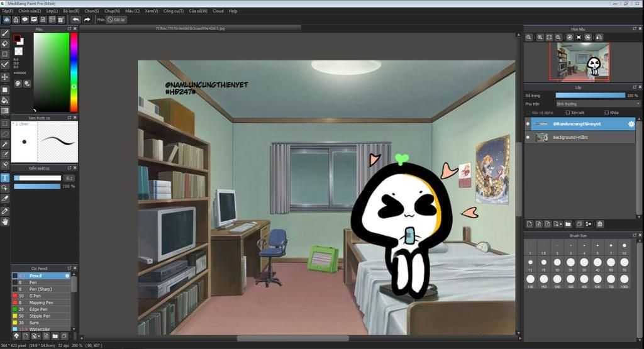Adjust the Độ trong opacity slider
The width and height of the screenshot is (644, 349).
point(590,95)
